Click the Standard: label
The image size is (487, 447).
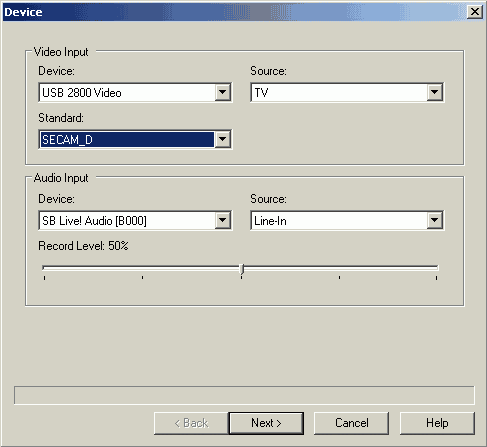pos(61,118)
